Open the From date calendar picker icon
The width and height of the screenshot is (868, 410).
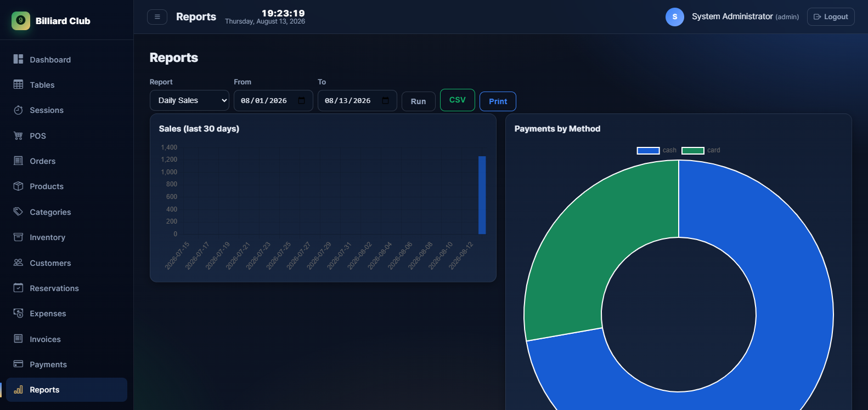[x=301, y=101]
